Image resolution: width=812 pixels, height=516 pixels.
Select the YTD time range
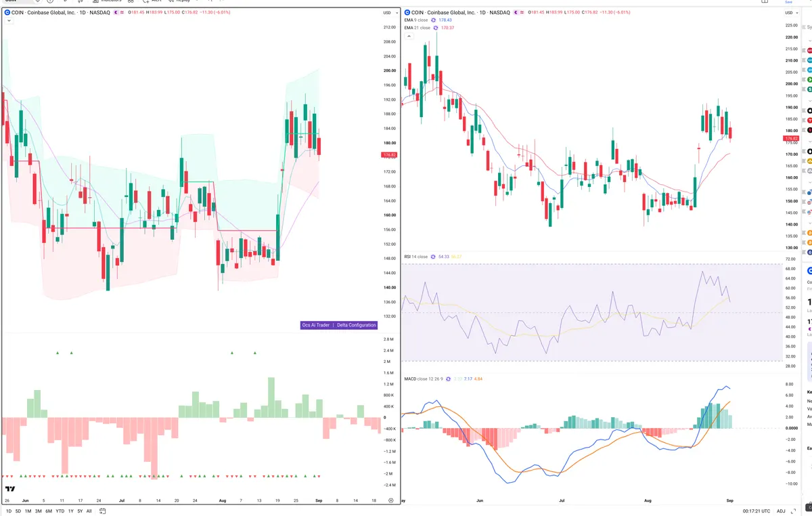(60, 511)
